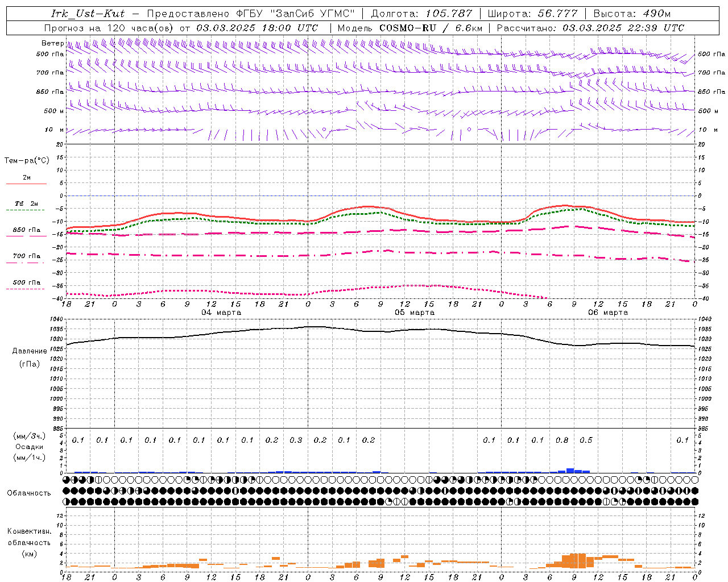The width and height of the screenshot is (728, 582).
Task: Click the Облачность cloud cover label
Action: (x=29, y=493)
